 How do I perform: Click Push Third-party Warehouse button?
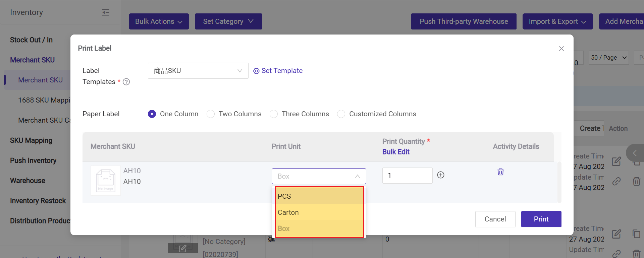point(464,21)
